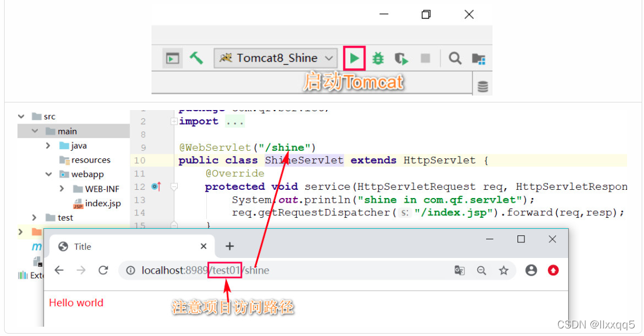Click the ShineServlet class name in code
Screen dimensions: 644x336
pos(304,160)
